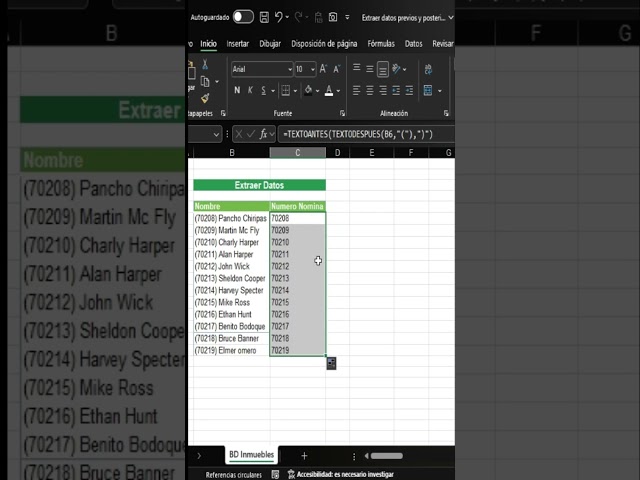This screenshot has width=640, height=480.
Task: Toggle the Bottom Align button
Action: pos(383,69)
